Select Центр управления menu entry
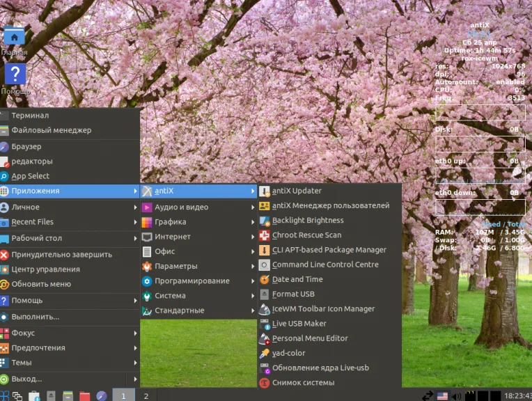Image resolution: width=532 pixels, height=401 pixels. (45, 269)
